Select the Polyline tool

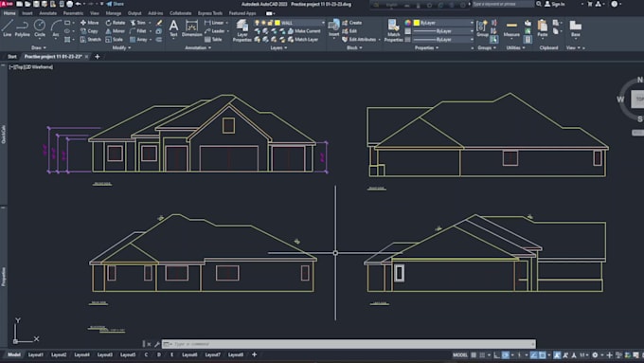[x=22, y=27]
